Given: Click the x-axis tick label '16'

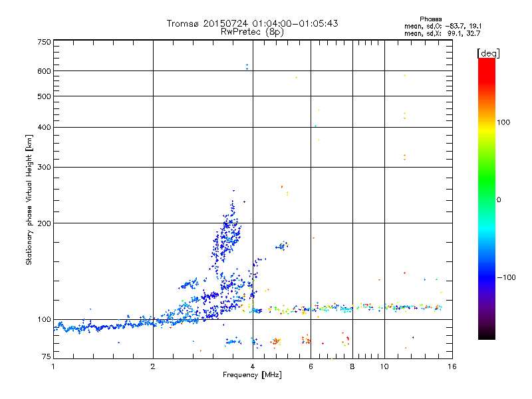Looking at the screenshot, I should [x=452, y=366].
